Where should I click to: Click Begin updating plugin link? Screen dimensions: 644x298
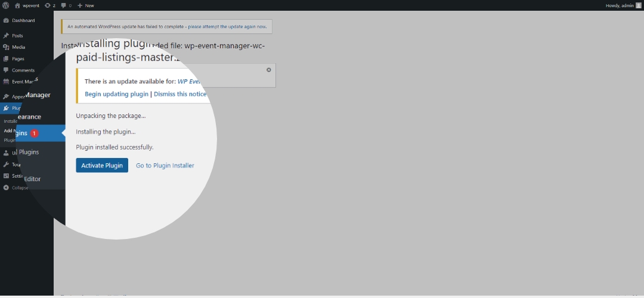click(x=117, y=94)
